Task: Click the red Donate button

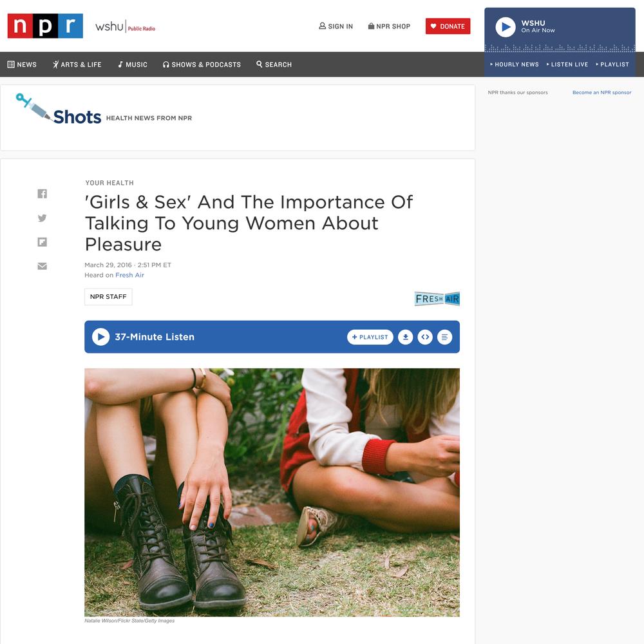Action: pos(448,26)
